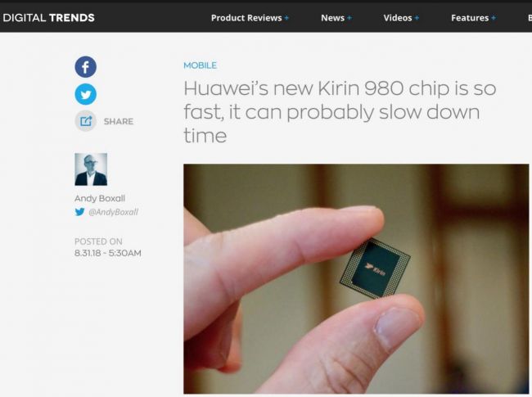Click Twitter bird beside @AndyBoxall
Screen dimensions: 532x397
tap(79, 212)
